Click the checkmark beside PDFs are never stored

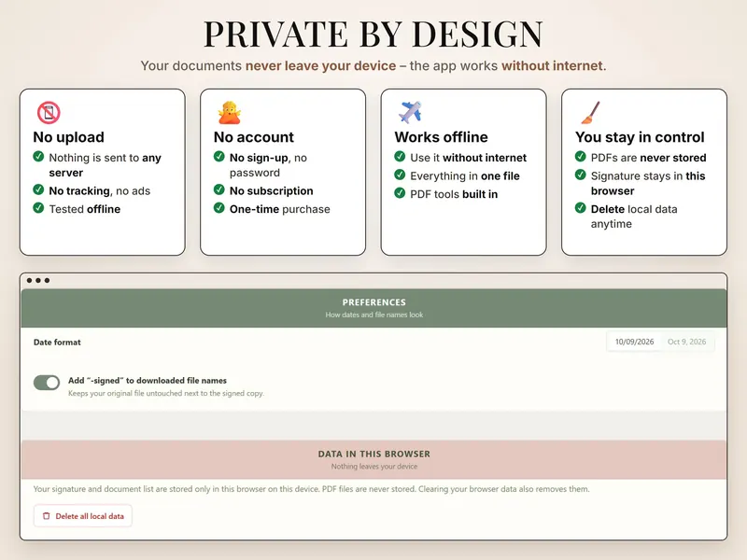coord(580,156)
